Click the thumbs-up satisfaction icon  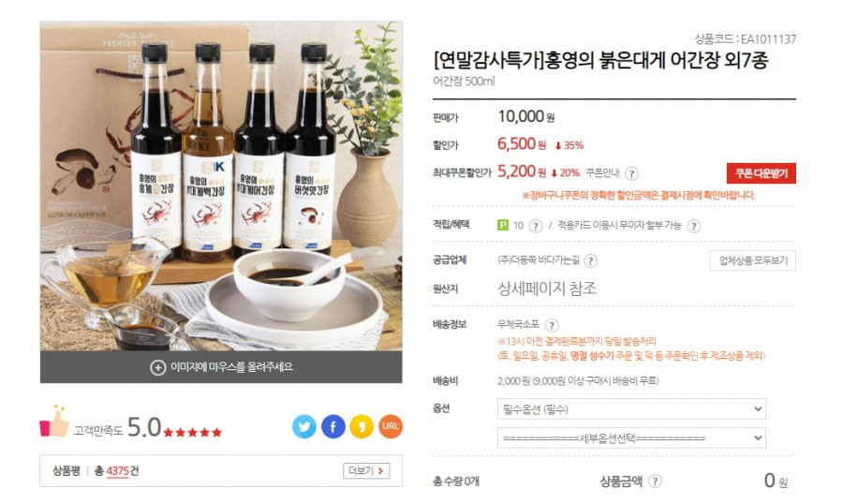(x=53, y=422)
